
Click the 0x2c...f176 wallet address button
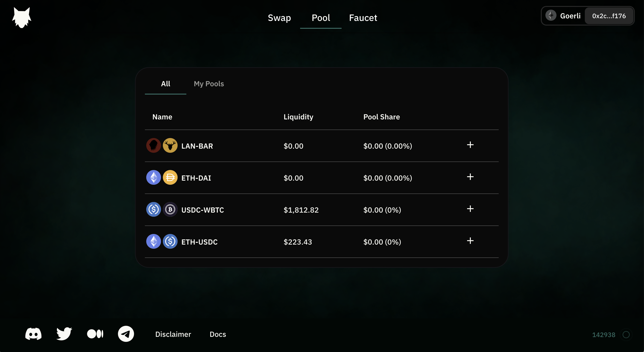coord(609,16)
